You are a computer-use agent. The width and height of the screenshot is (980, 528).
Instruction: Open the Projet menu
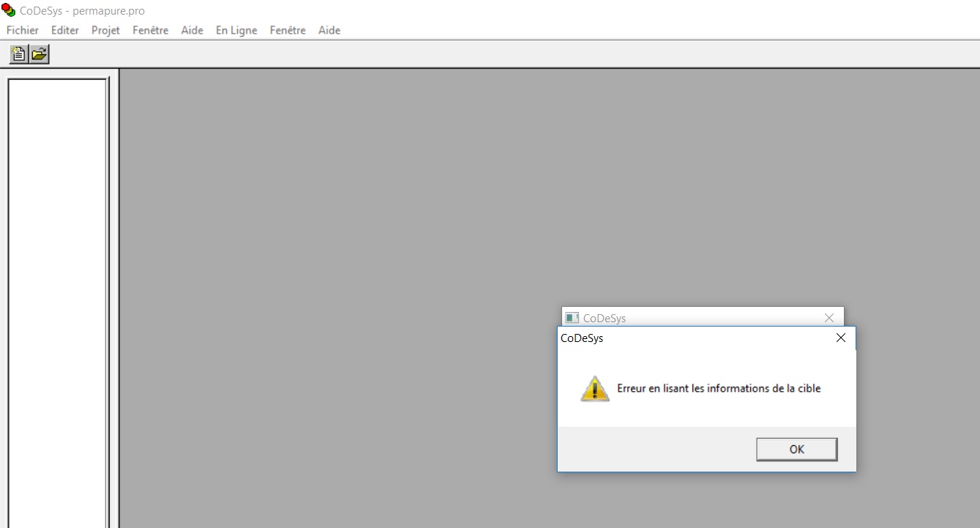tap(105, 30)
